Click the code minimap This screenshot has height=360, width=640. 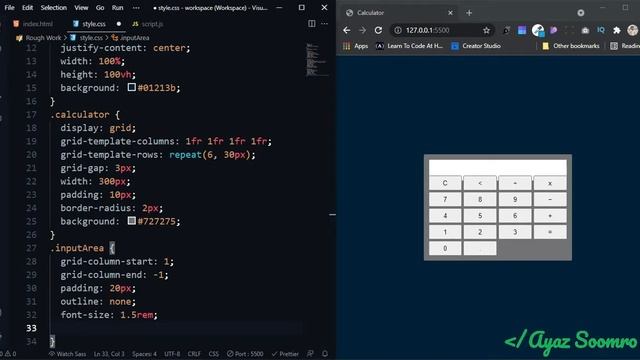[316, 60]
